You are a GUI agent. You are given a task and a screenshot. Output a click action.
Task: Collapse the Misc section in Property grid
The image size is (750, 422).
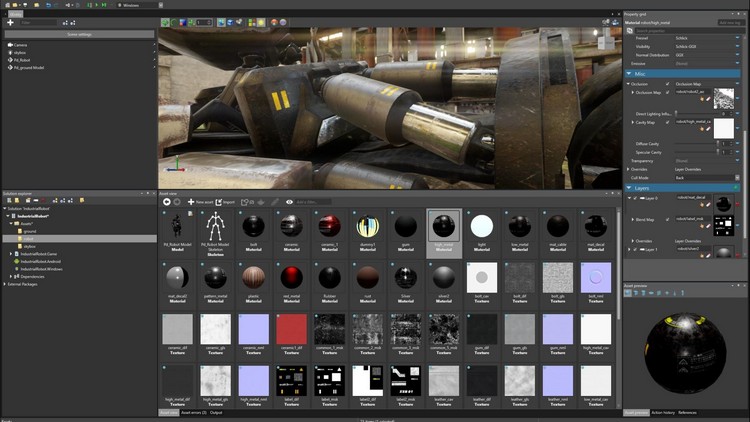pyautogui.click(x=630, y=73)
